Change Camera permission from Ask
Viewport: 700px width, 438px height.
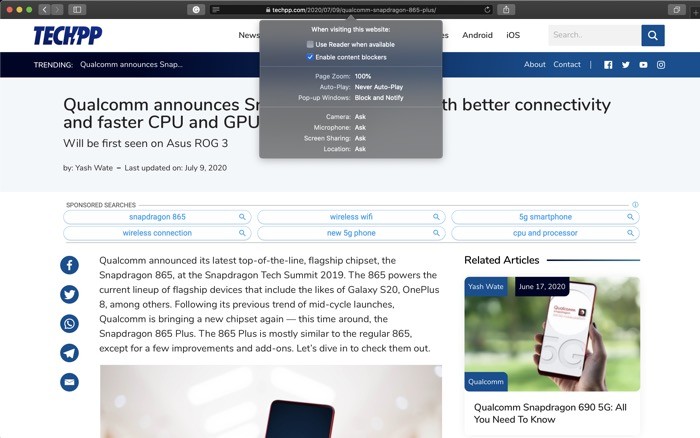tap(360, 117)
